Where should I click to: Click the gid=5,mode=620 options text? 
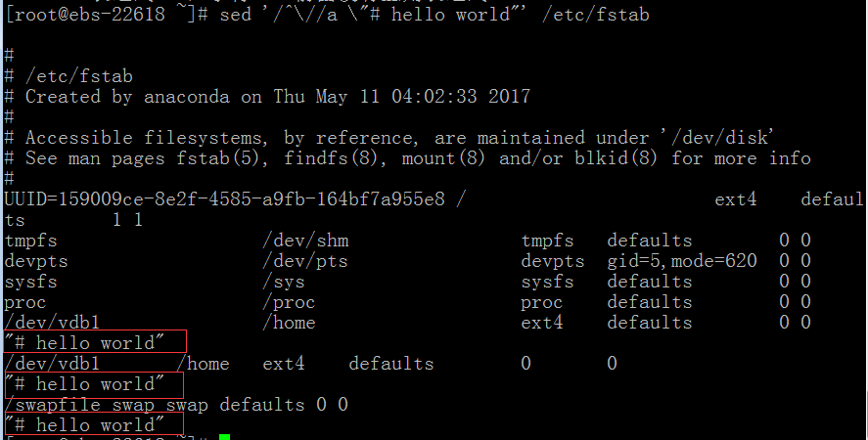[682, 261]
